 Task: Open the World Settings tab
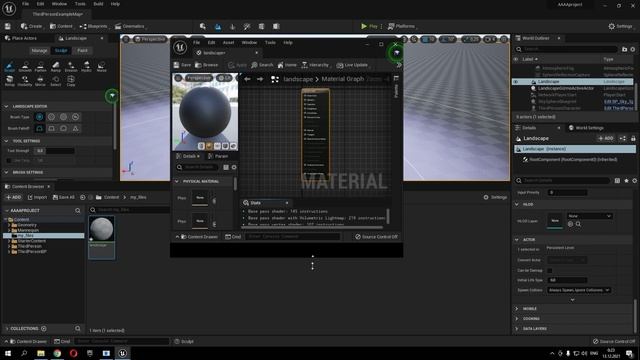pos(586,128)
